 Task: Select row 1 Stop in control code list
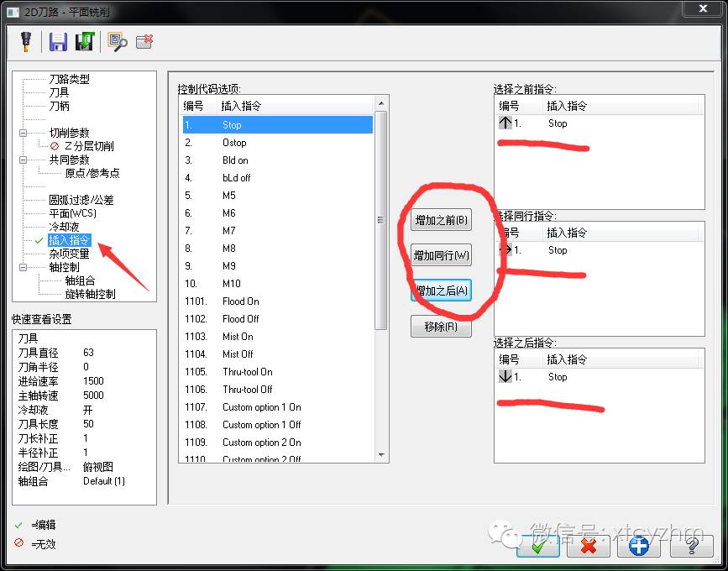click(278, 125)
